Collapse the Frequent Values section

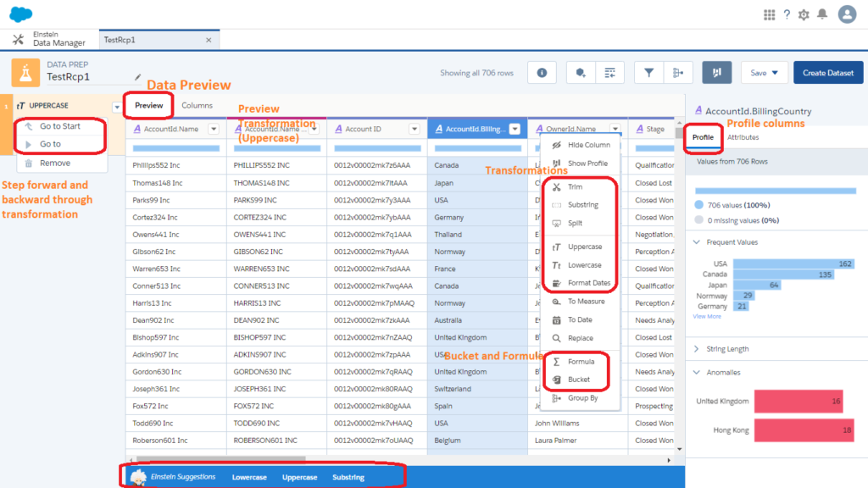click(697, 242)
